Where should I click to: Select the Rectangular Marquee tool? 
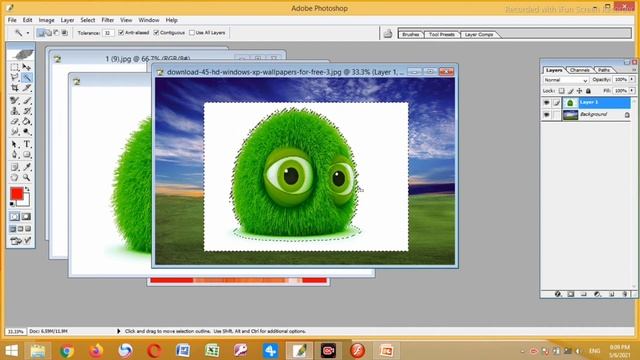(15, 67)
